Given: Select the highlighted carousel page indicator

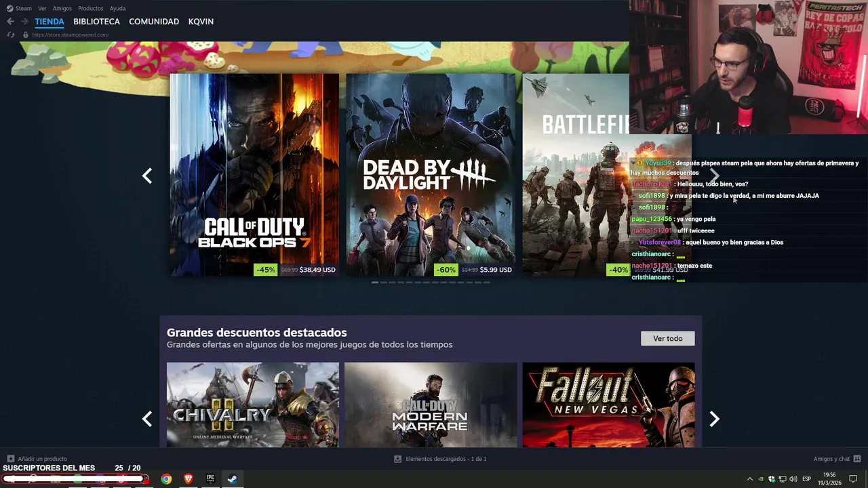Looking at the screenshot, I should (x=375, y=283).
